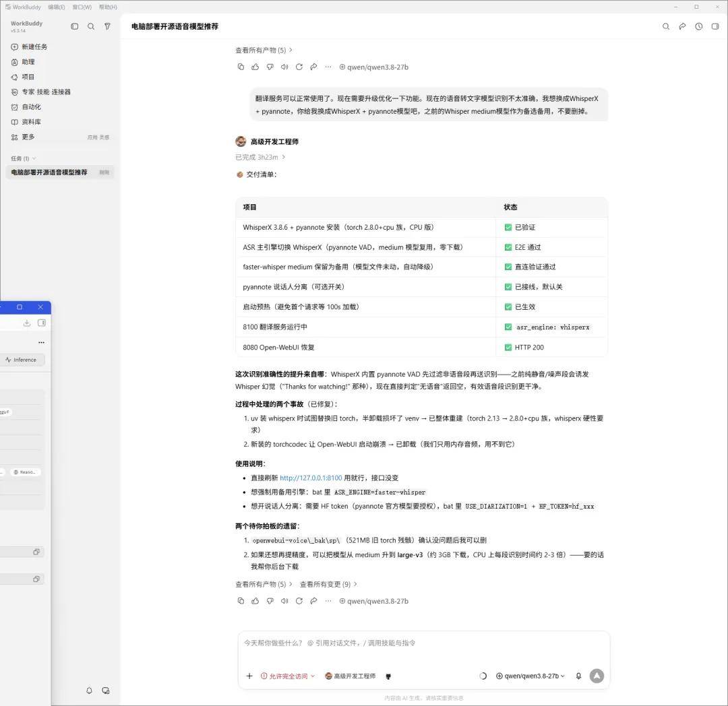Open more options on the final reply

pos(328,601)
